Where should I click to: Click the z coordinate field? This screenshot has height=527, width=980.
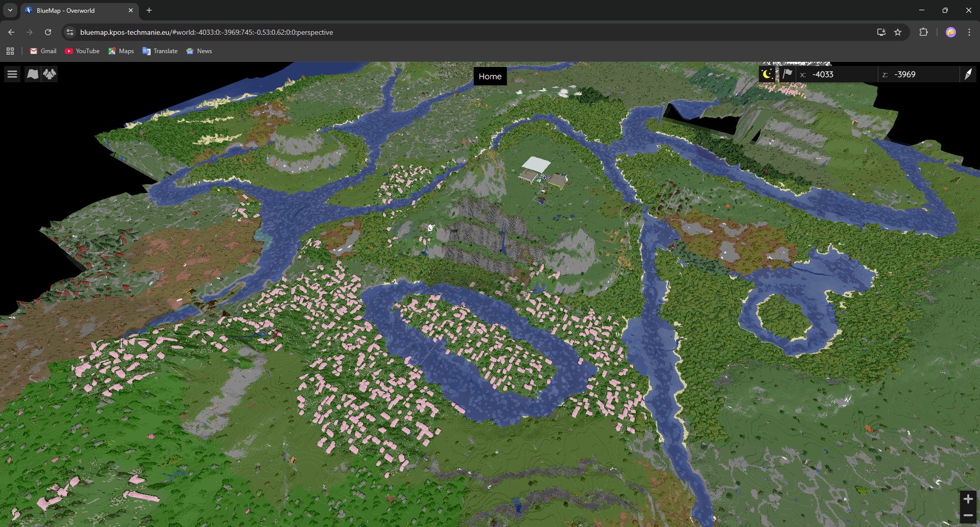point(922,75)
